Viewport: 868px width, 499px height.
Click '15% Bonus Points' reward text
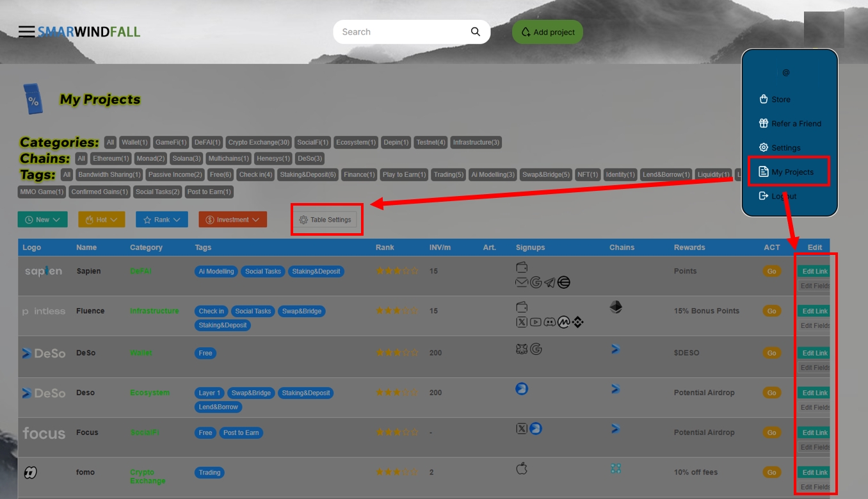[706, 311]
